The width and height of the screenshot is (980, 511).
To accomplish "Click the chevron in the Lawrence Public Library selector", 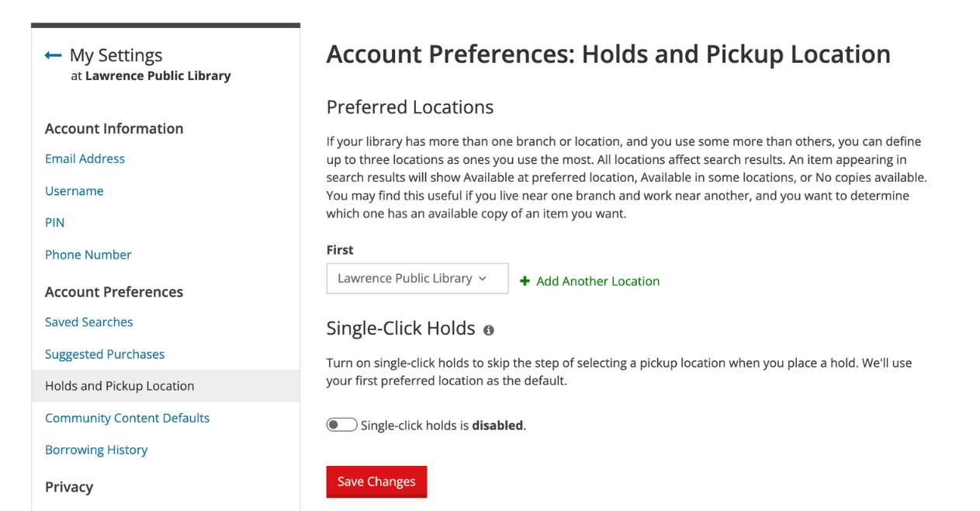I will (483, 278).
